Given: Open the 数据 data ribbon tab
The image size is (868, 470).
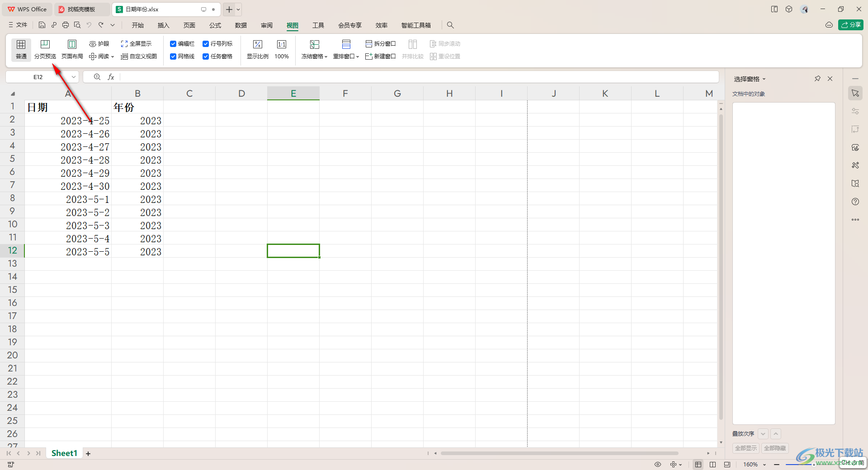Looking at the screenshot, I should coord(241,25).
